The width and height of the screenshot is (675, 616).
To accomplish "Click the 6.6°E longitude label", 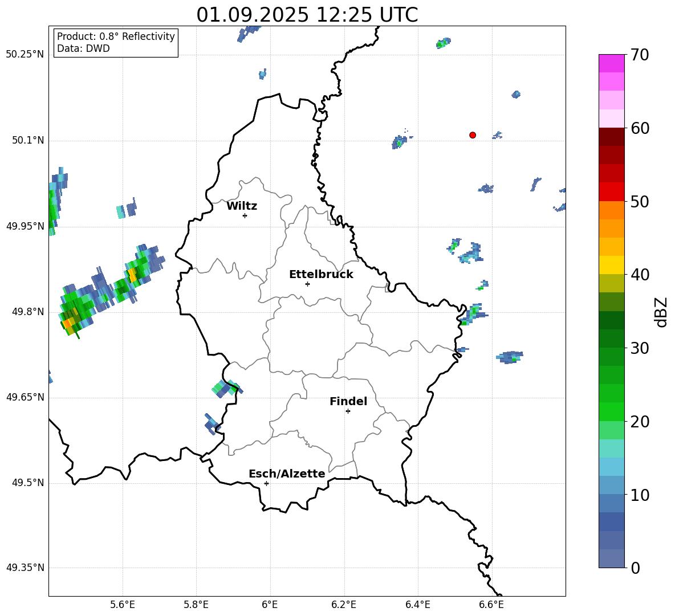I will click(491, 605).
